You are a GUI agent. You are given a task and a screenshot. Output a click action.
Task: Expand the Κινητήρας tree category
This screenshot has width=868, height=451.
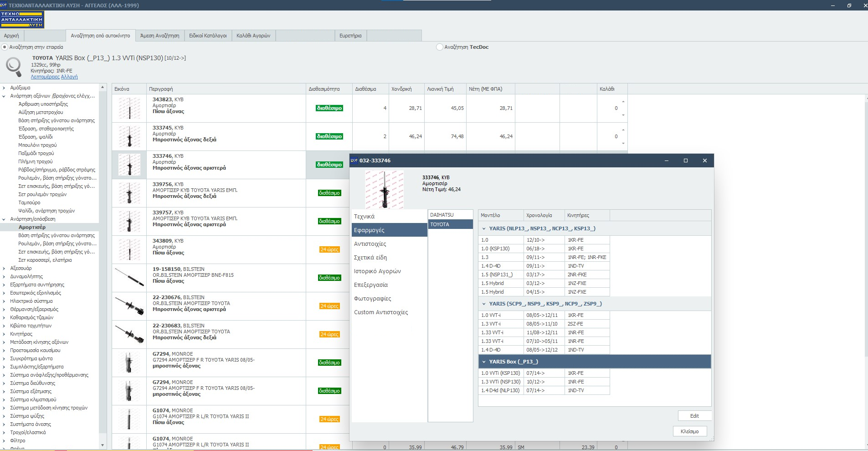[4, 334]
